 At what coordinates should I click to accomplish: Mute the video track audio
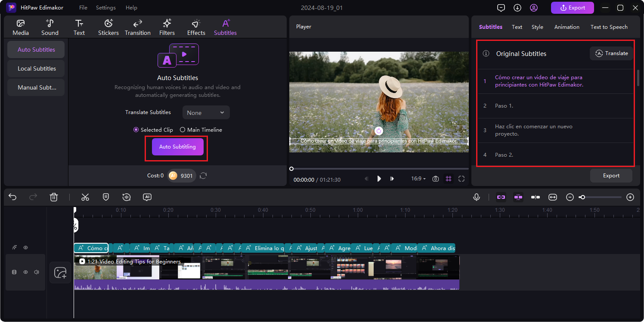pyautogui.click(x=37, y=272)
